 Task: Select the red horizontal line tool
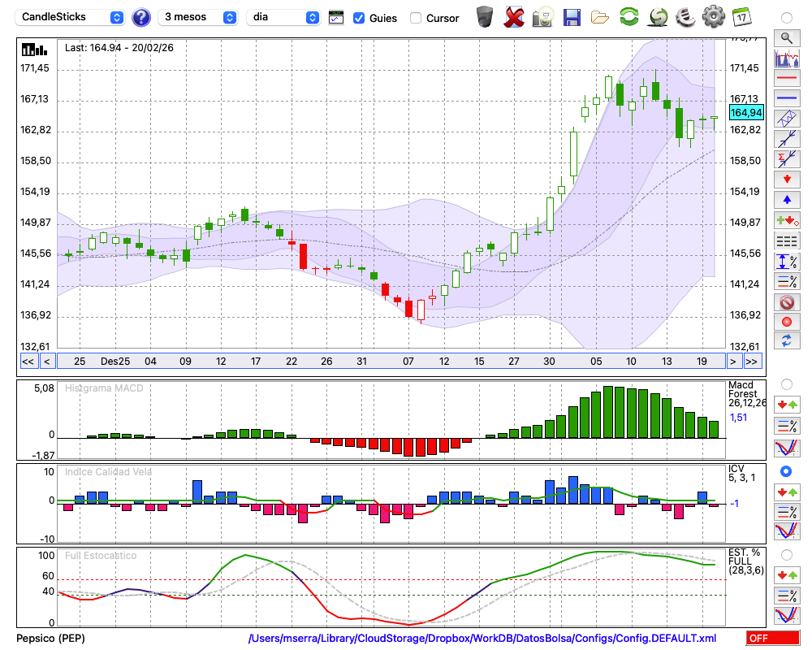[786, 79]
